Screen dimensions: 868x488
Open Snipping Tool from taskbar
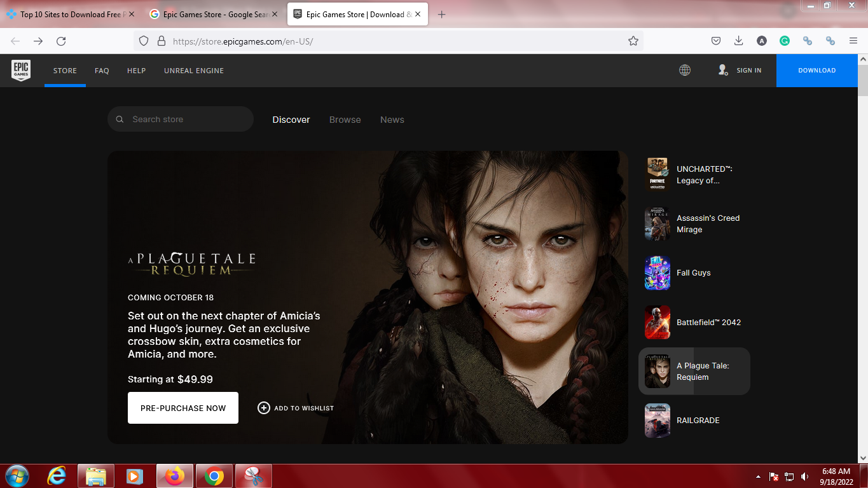click(x=254, y=476)
